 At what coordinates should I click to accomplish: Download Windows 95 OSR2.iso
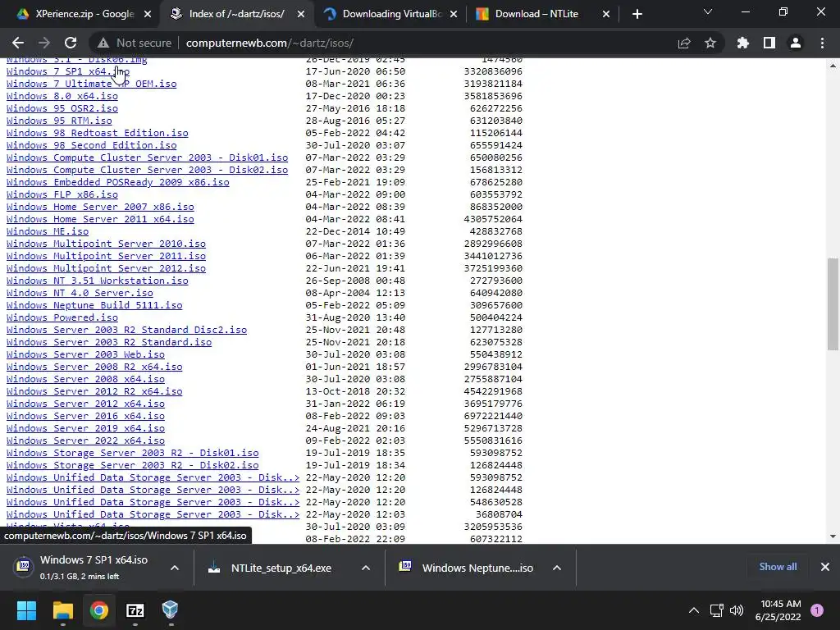point(62,108)
